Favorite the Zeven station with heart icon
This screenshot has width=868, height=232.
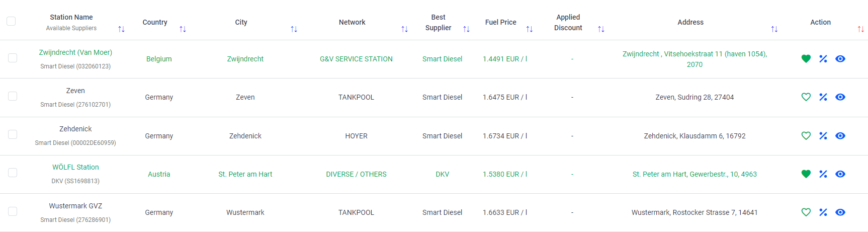click(x=806, y=97)
